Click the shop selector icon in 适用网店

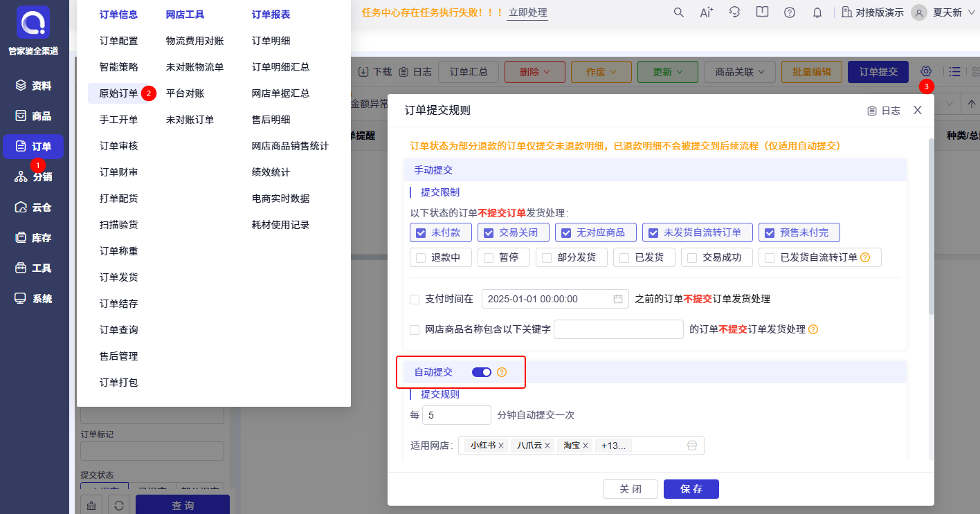[x=691, y=446]
